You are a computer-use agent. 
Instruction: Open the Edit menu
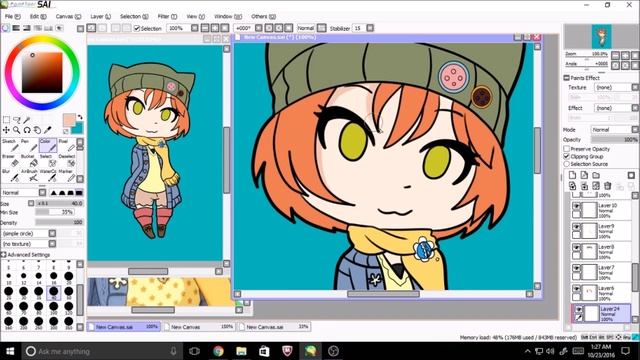[x=38, y=16]
